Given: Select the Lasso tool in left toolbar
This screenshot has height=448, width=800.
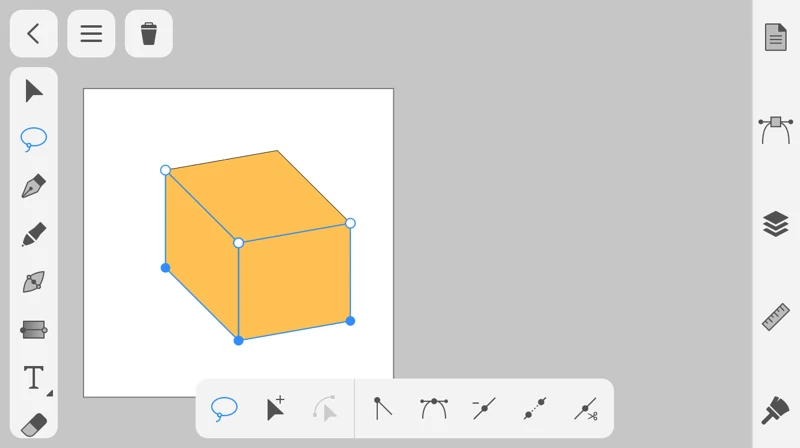Looking at the screenshot, I should pos(34,139).
